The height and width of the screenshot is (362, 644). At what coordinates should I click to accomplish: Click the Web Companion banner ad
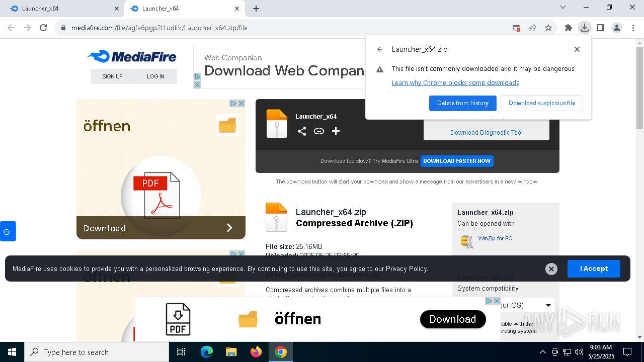tap(279, 66)
